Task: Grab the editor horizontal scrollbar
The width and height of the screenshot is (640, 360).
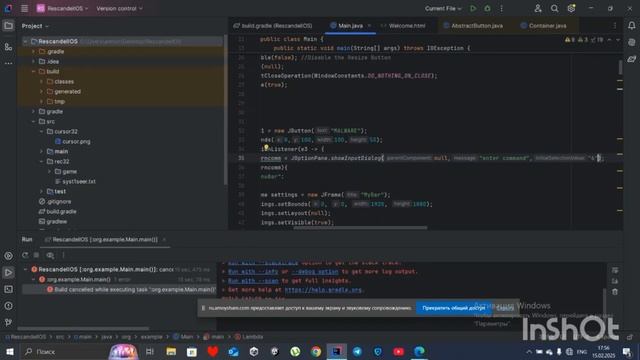Action: [x=360, y=227]
